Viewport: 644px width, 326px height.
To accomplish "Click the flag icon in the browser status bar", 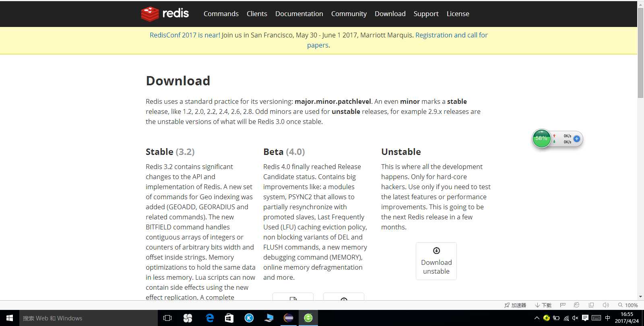I will 563,305.
